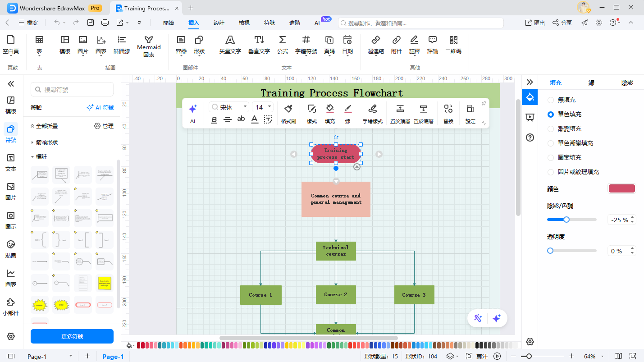Select the no fill (無填充) radio option

click(x=551, y=100)
